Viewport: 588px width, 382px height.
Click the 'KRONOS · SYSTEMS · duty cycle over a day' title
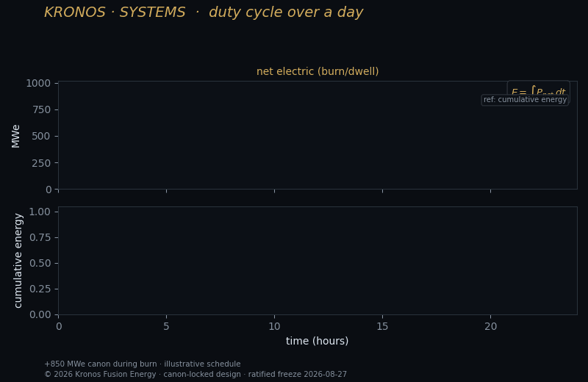[x=204, y=12]
